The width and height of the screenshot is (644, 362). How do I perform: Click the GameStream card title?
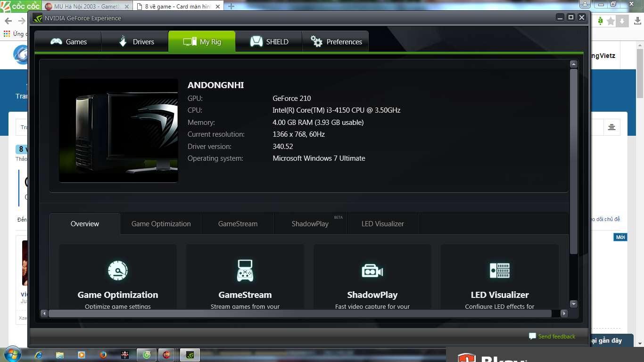pyautogui.click(x=245, y=295)
